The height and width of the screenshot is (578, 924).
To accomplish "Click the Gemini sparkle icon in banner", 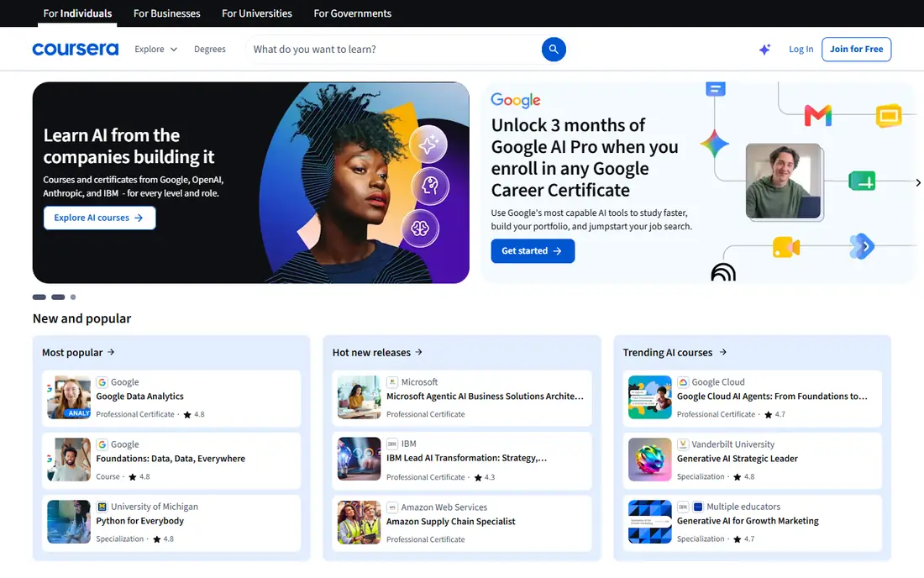I will click(x=714, y=144).
